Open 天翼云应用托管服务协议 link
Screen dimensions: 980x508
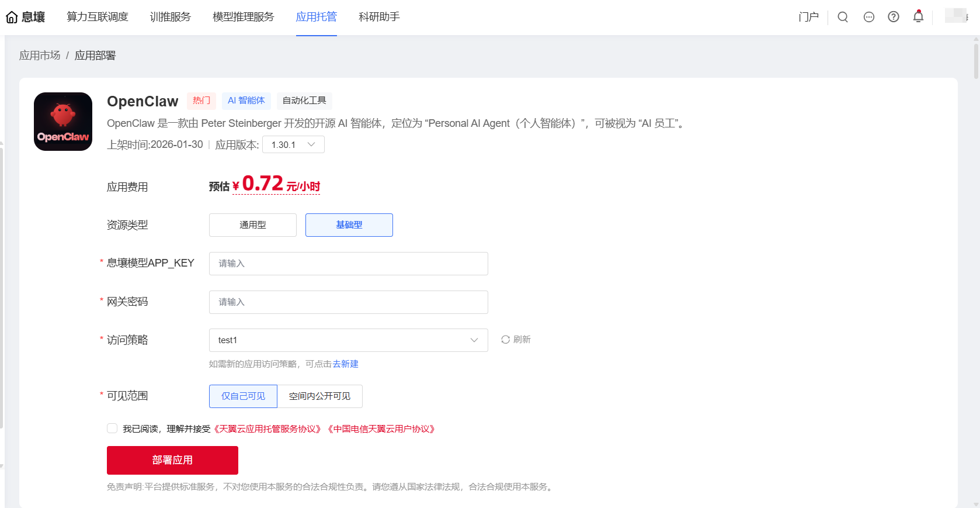[x=267, y=429]
